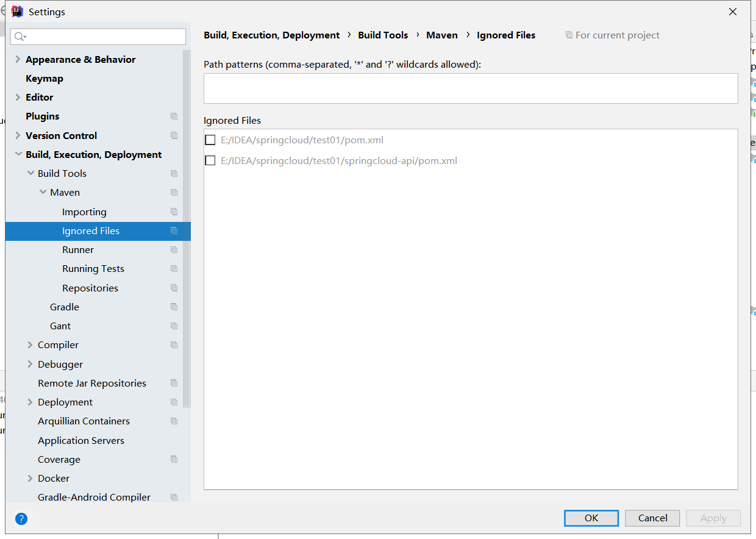This screenshot has height=539, width=756.
Task: Collapse Build, Execution, Deployment section
Action: pyautogui.click(x=18, y=154)
